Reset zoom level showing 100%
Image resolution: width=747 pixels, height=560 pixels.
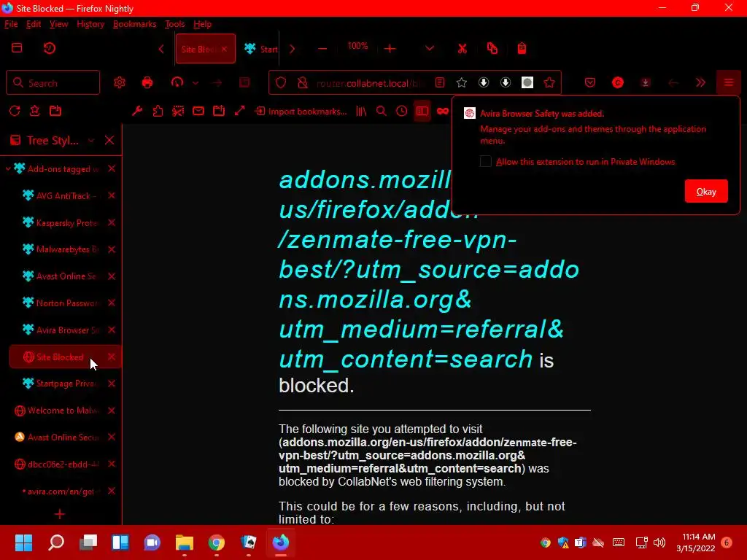tap(357, 46)
